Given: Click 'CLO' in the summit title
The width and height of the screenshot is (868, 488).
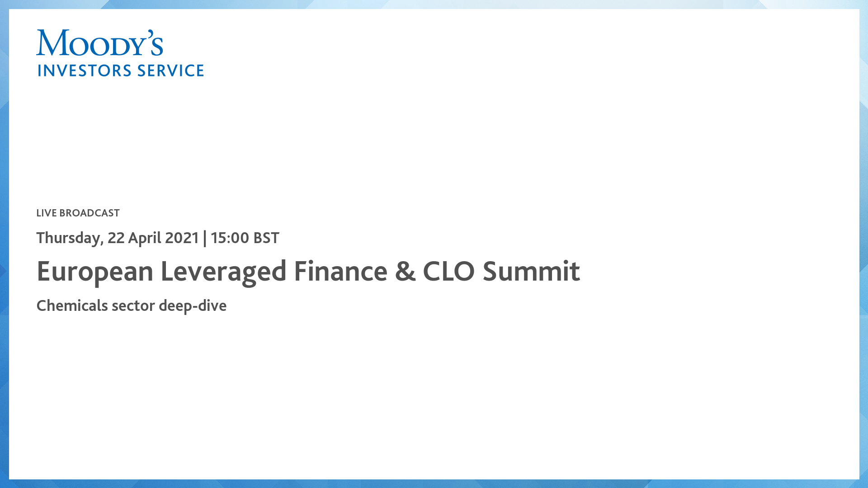Looking at the screenshot, I should (x=448, y=272).
